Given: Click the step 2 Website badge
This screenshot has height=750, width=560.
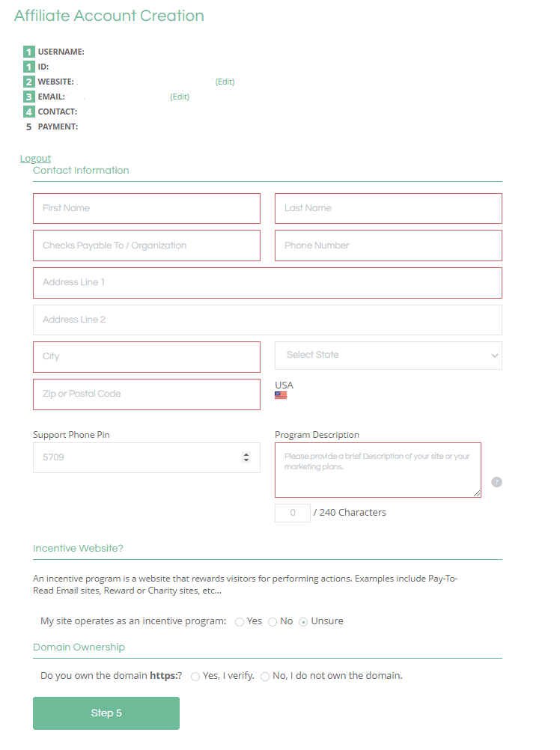Looking at the screenshot, I should pyautogui.click(x=28, y=82).
